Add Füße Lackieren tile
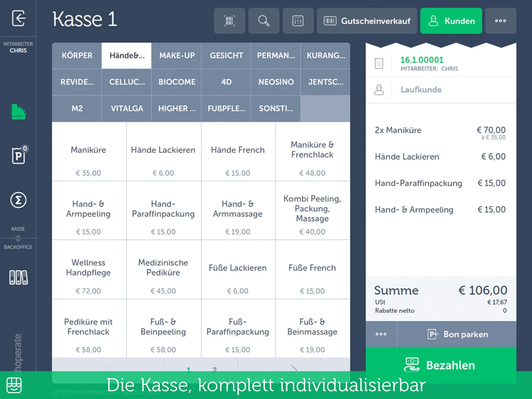Screen dimensions: 532x399 [238, 269]
